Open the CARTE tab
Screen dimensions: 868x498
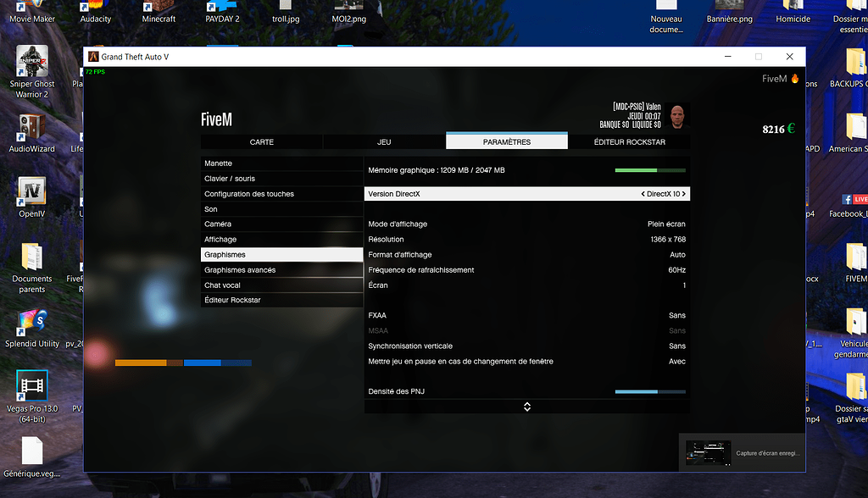point(261,141)
